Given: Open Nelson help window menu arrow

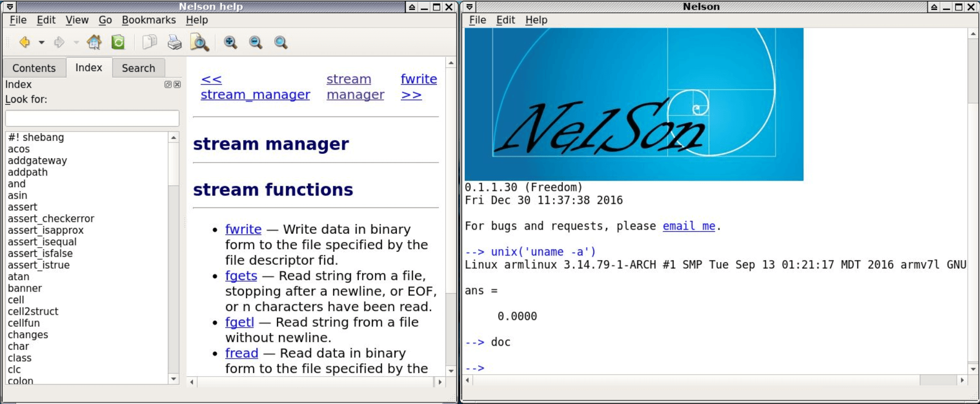Looking at the screenshot, I should point(10,7).
